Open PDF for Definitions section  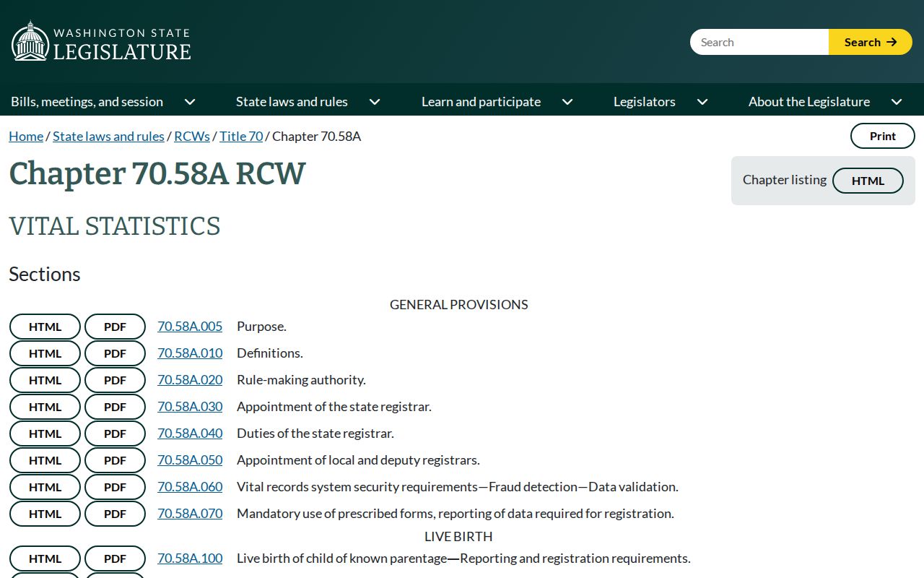point(115,353)
